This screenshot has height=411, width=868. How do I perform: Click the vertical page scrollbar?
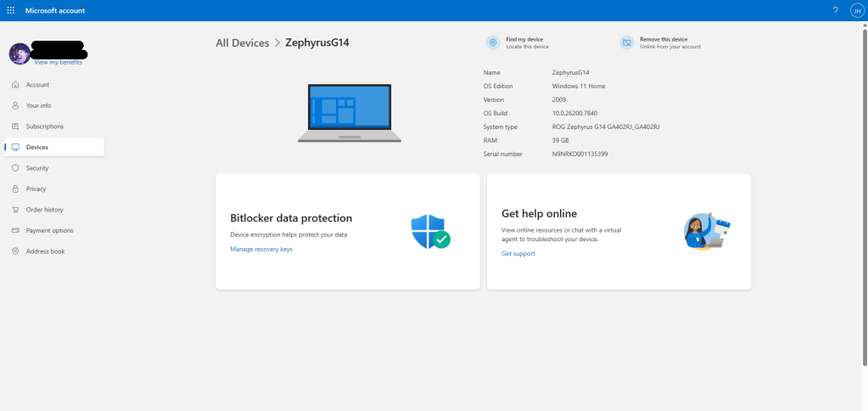[x=865, y=197]
